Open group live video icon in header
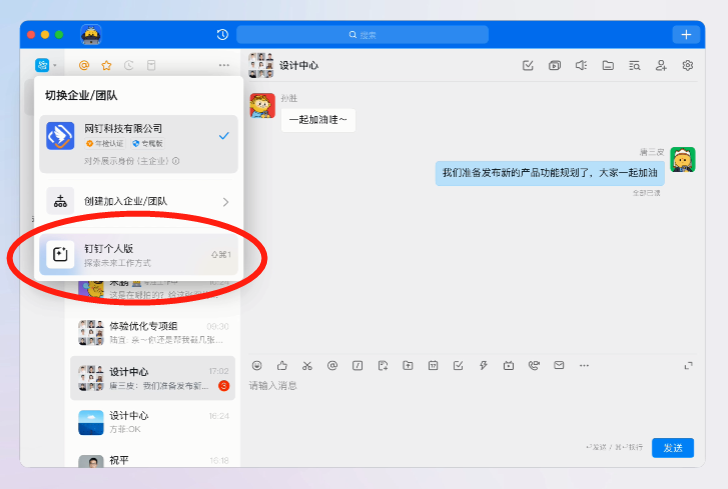The height and width of the screenshot is (489, 728). pos(555,65)
